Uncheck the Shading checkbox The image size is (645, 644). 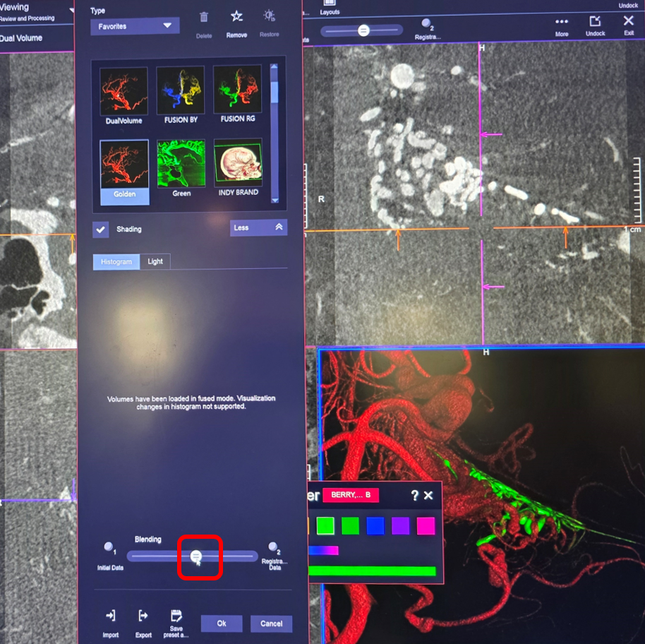click(101, 229)
